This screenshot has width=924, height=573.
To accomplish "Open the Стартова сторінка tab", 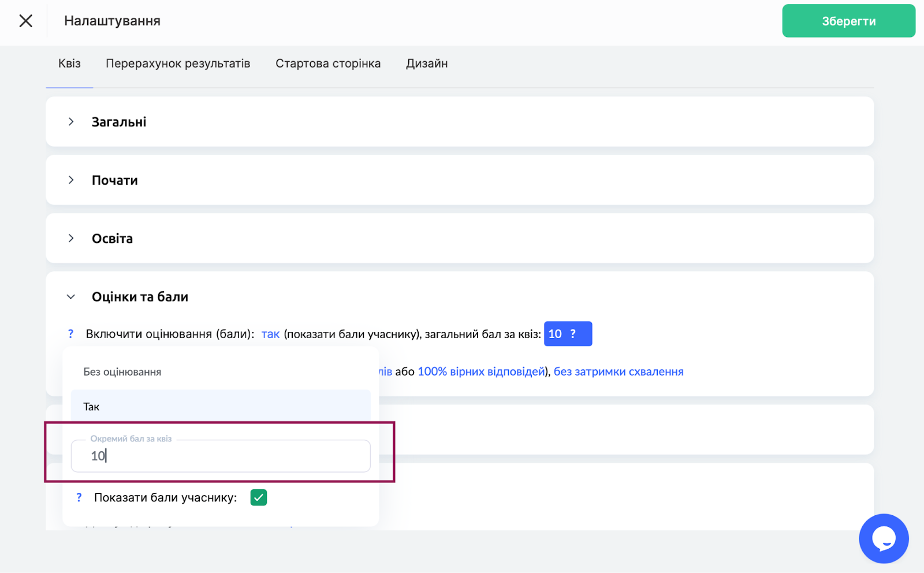I will 328,63.
